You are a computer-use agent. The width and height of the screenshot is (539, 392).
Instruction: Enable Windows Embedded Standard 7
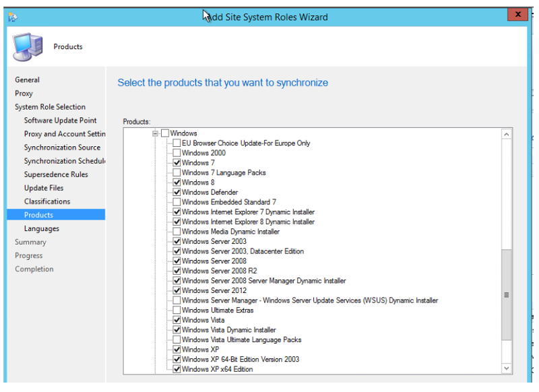177,201
